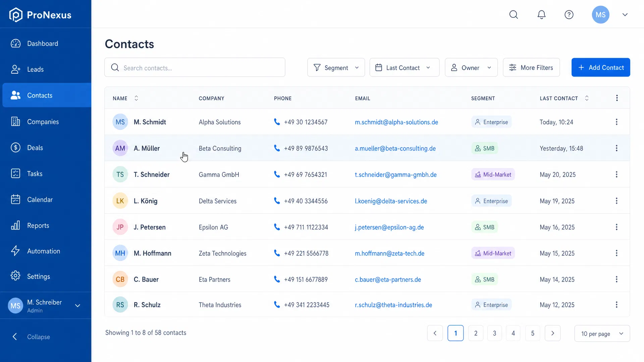This screenshot has height=362, width=644.
Task: Jump to page 5 of contacts
Action: (533, 333)
